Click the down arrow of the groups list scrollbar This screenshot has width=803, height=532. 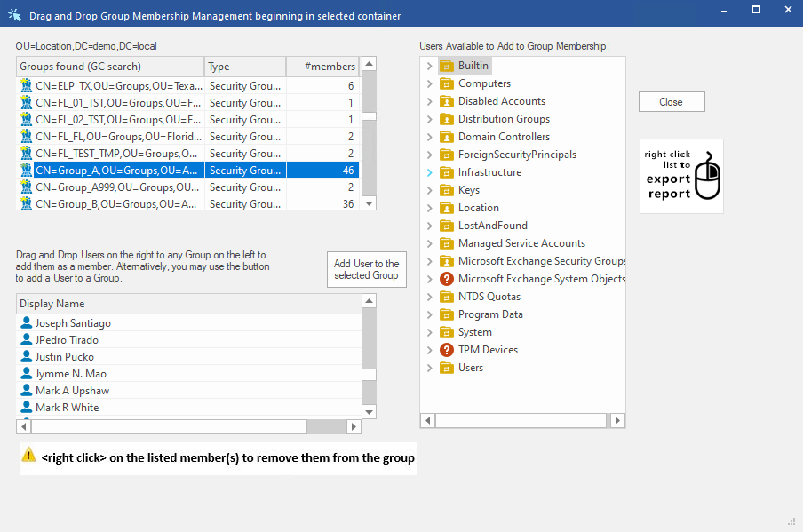(x=369, y=203)
